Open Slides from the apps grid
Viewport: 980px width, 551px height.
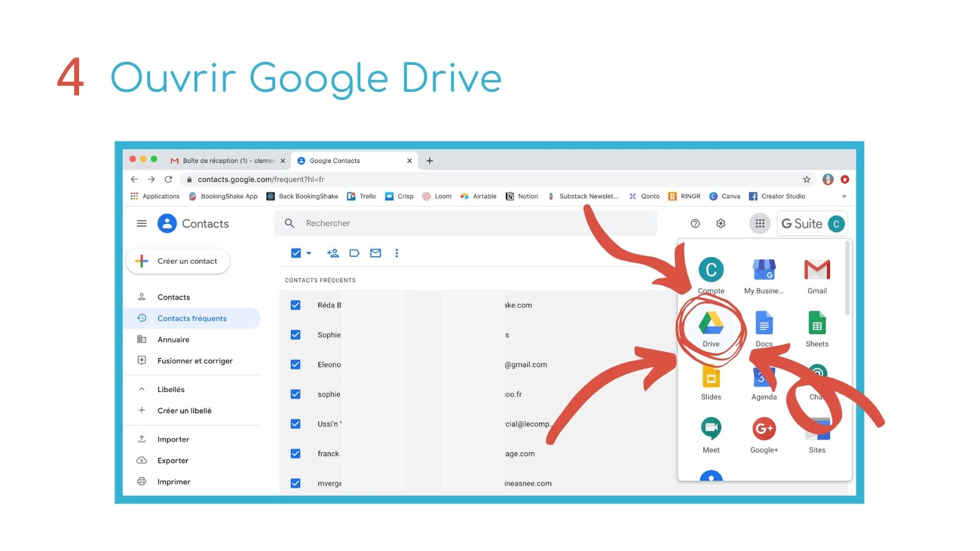point(711,383)
